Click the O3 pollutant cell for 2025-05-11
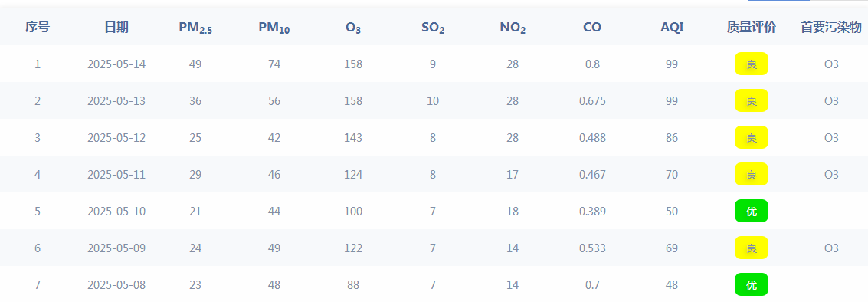 click(x=831, y=175)
